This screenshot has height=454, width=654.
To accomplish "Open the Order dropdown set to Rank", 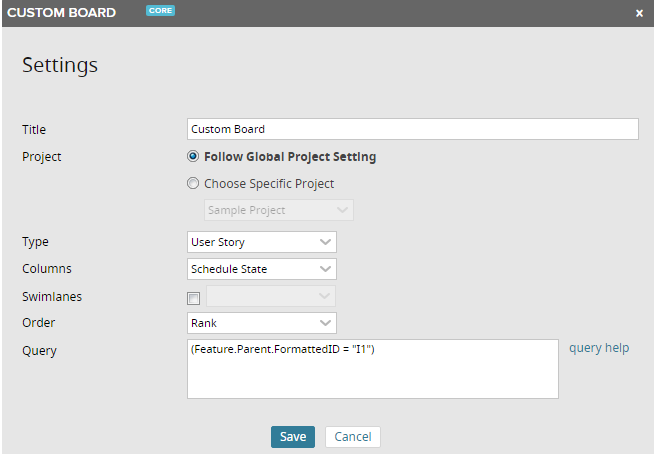I will [x=262, y=323].
